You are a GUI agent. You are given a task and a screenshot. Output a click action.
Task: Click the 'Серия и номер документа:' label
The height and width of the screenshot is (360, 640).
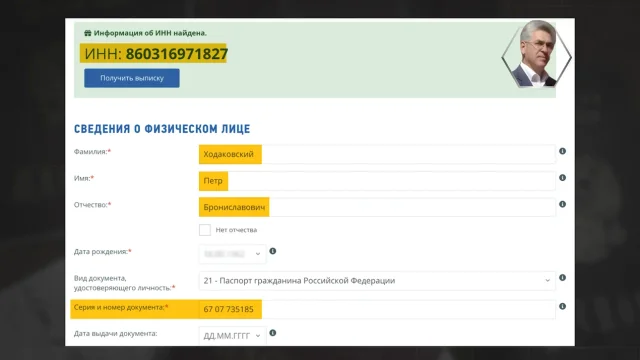tap(121, 307)
